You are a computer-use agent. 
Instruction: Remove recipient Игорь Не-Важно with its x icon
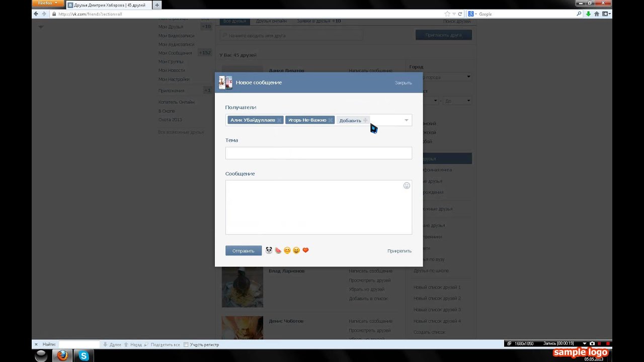coord(331,120)
